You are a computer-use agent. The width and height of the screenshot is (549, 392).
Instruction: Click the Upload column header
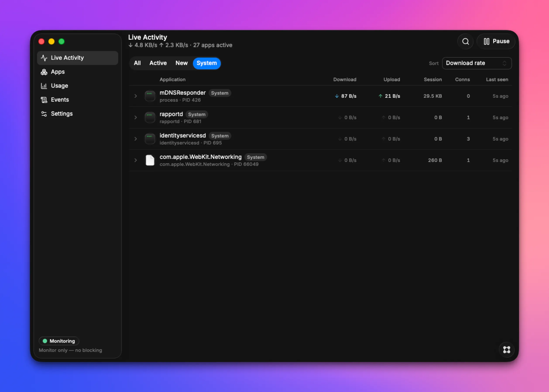point(392,80)
